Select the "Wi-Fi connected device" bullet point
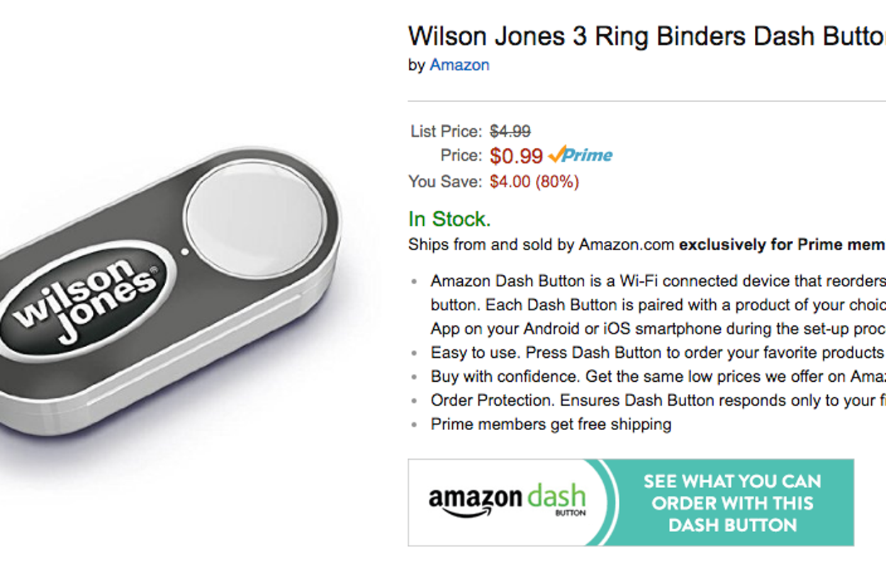The height and width of the screenshot is (588, 886). (657, 281)
